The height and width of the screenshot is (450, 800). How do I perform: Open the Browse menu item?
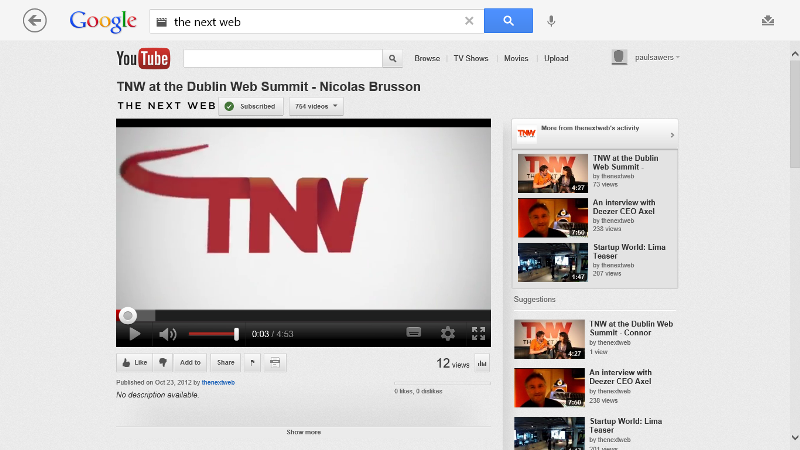pos(427,58)
